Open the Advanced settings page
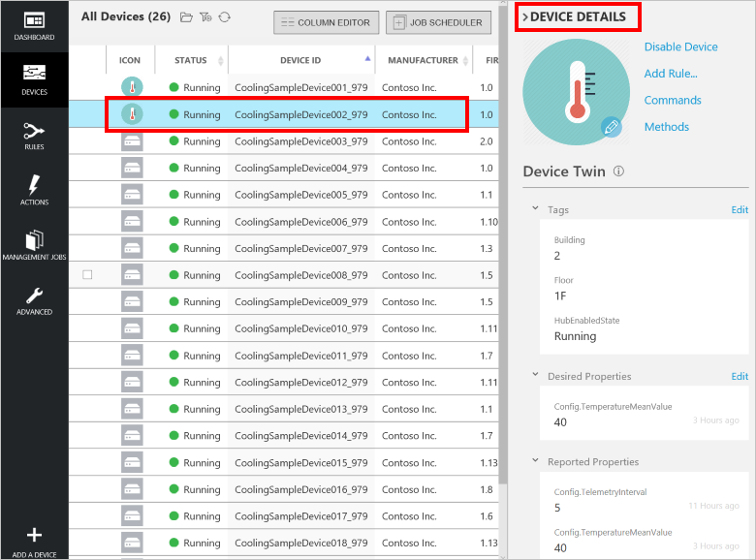Screen dimensions: 756x560 34,300
